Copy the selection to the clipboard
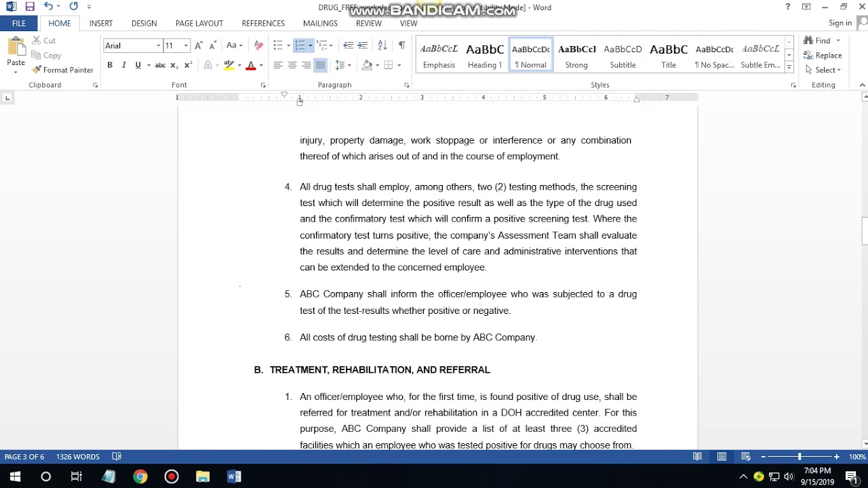 click(46, 56)
